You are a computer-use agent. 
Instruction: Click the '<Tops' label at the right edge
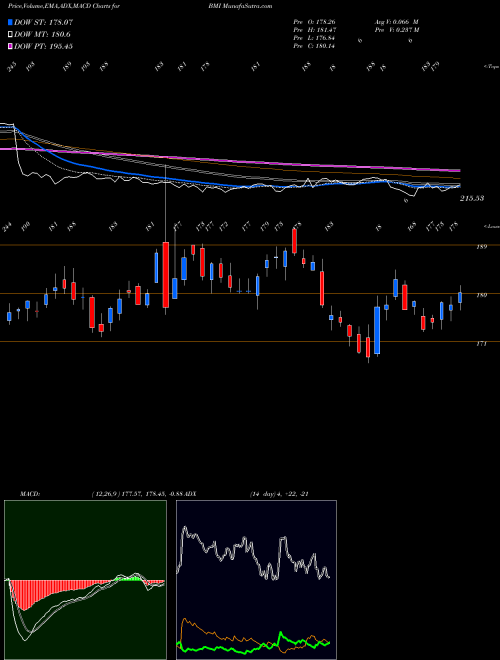[491, 66]
